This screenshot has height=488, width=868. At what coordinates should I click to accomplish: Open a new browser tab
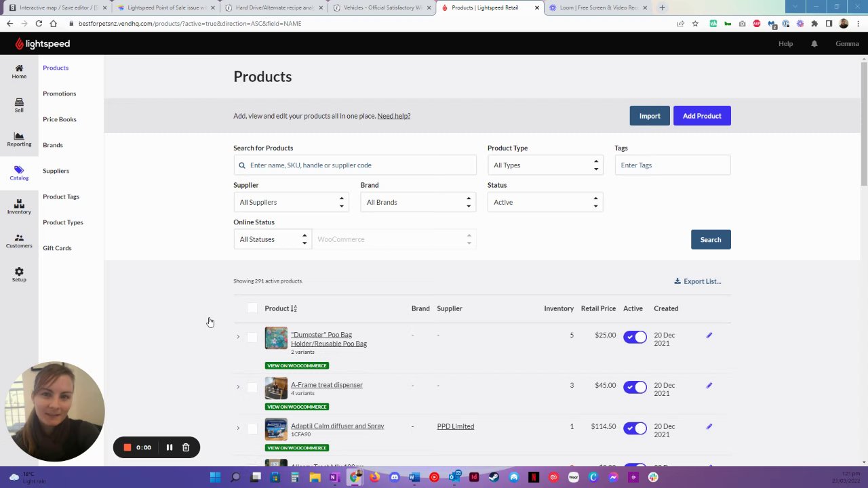[x=662, y=7]
